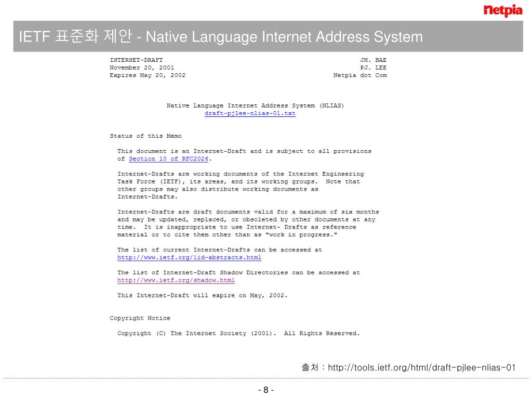532x399 pixels.
Task: Select the slide title Native Language Internet Address System
Action: (x=284, y=37)
